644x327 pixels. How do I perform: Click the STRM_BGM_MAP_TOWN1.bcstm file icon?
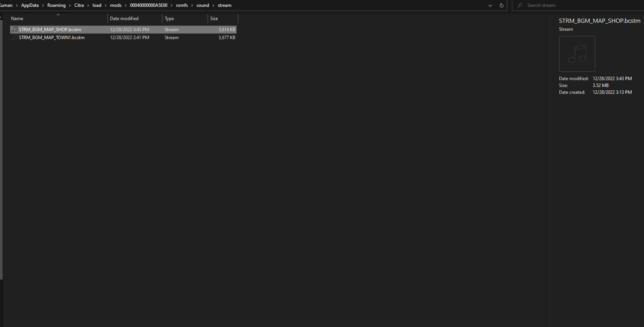(x=14, y=38)
